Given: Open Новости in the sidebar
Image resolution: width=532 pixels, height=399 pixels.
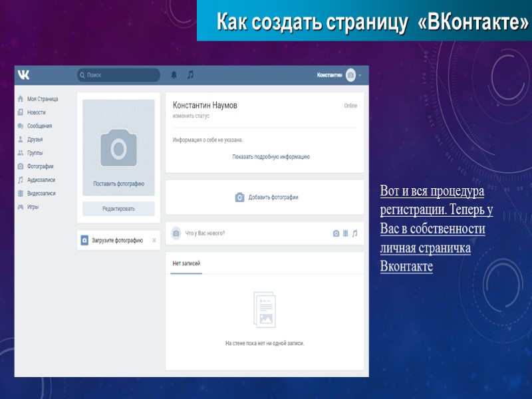Looking at the screenshot, I should [37, 112].
